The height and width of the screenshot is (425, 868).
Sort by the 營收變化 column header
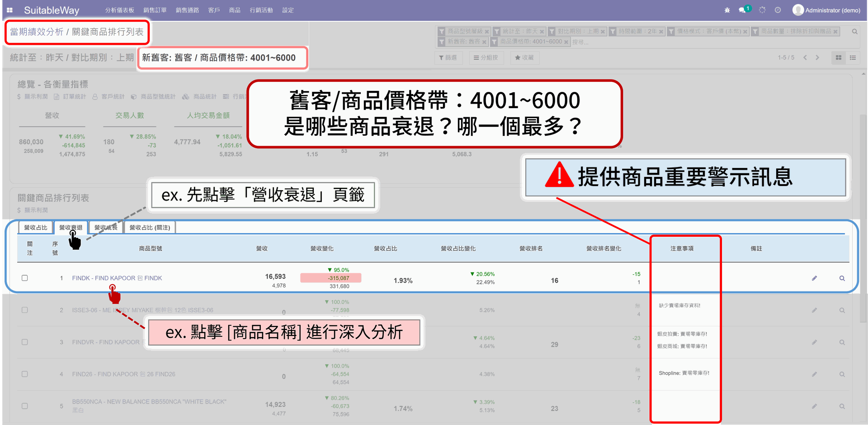322,248
